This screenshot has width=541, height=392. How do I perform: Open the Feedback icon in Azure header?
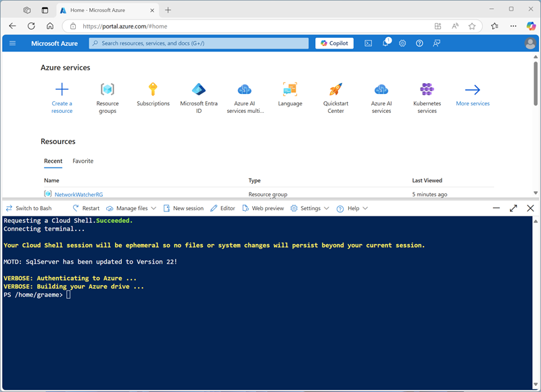click(x=436, y=43)
